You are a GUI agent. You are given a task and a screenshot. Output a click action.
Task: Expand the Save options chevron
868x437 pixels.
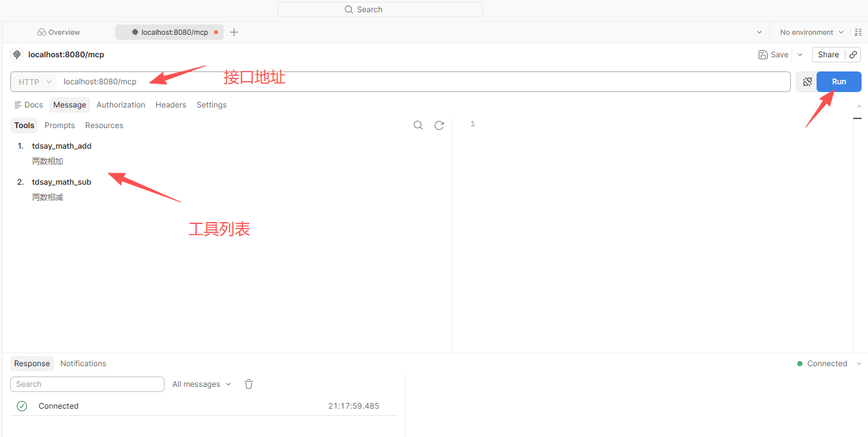point(800,55)
